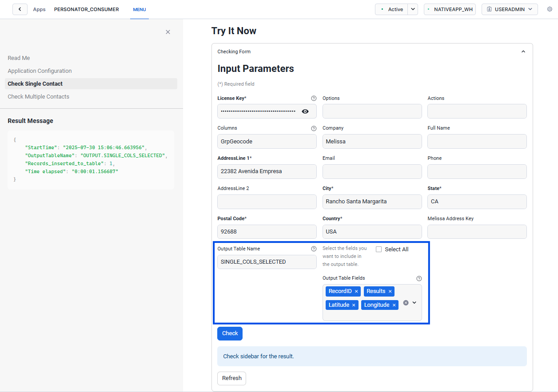This screenshot has width=558, height=392.
Task: Click the License Key field
Action: [267, 111]
